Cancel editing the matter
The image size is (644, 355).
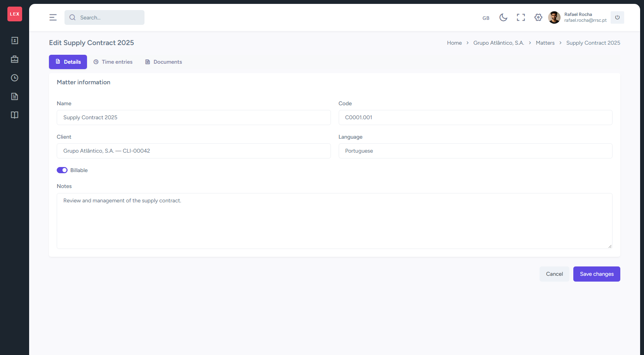click(x=554, y=274)
